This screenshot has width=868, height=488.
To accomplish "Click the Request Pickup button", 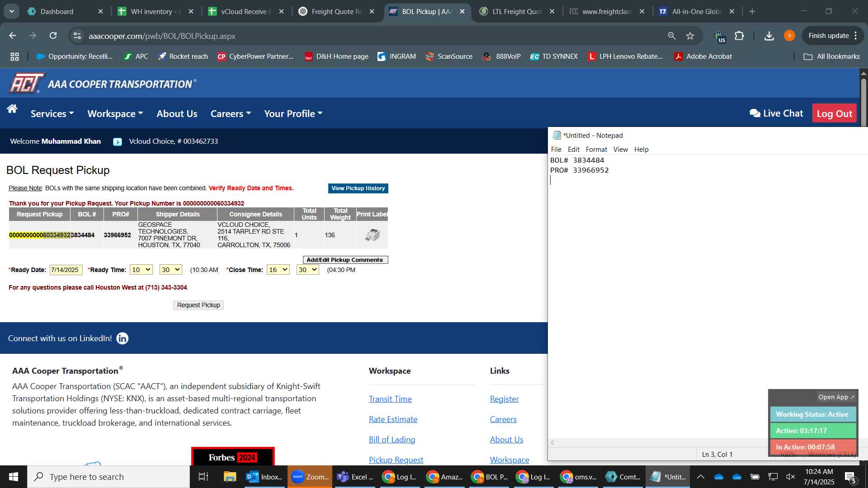I will click(198, 305).
